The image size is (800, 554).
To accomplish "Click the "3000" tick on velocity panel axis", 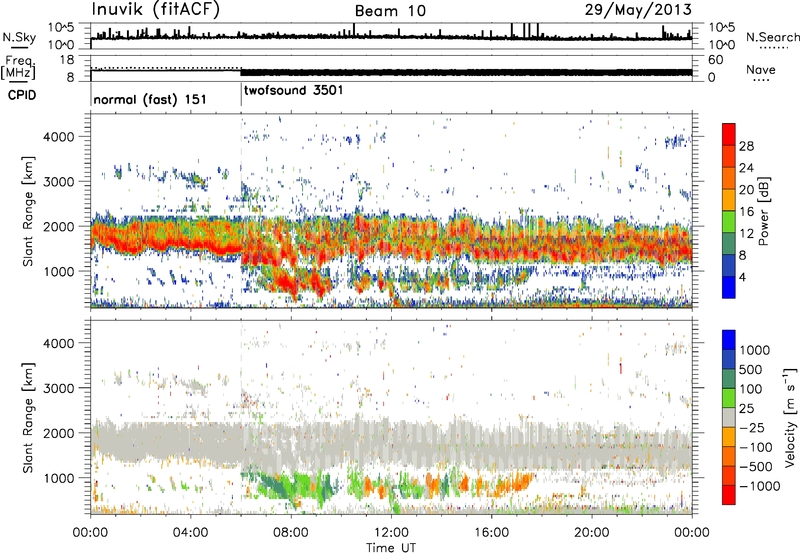I will point(58,388).
